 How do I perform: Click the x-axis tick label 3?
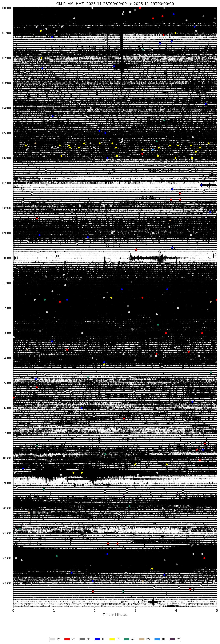tap(135, 610)
